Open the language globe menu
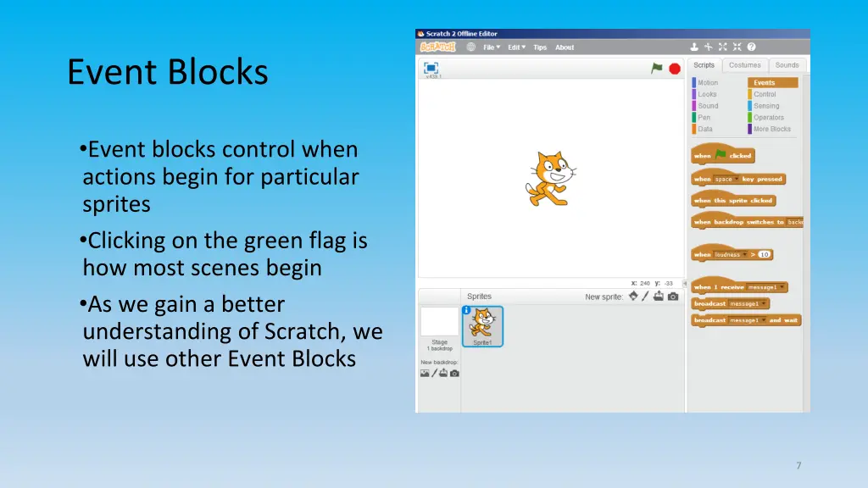 point(471,47)
